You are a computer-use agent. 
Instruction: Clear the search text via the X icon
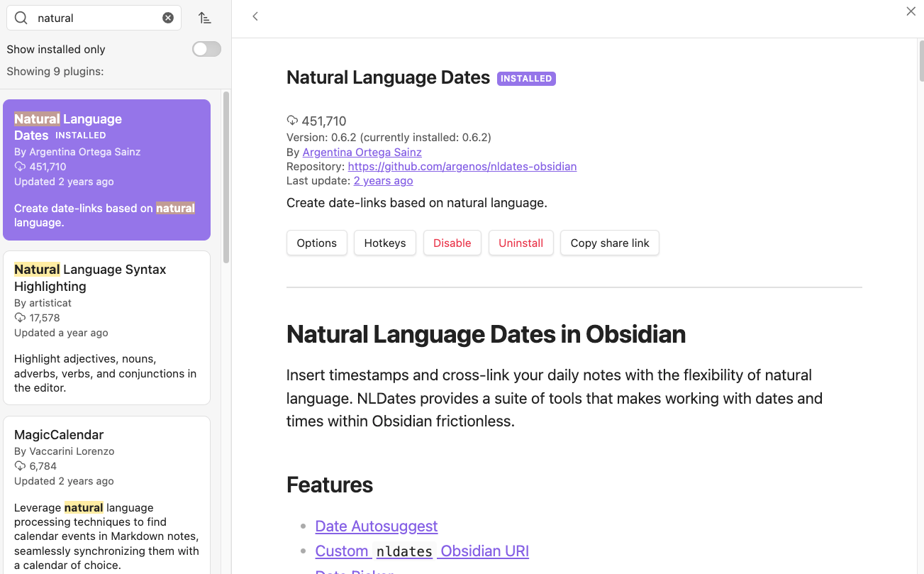[x=168, y=17]
